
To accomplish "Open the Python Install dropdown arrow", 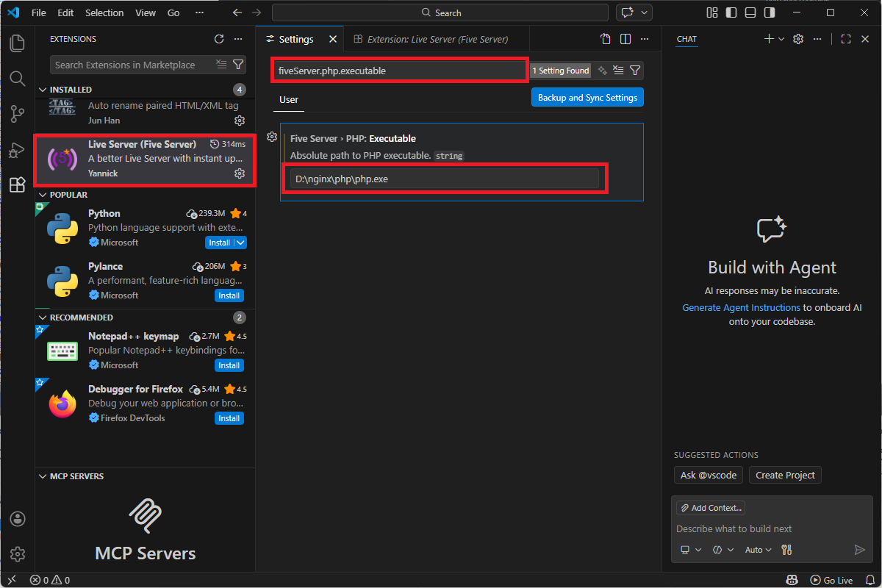I will [240, 243].
